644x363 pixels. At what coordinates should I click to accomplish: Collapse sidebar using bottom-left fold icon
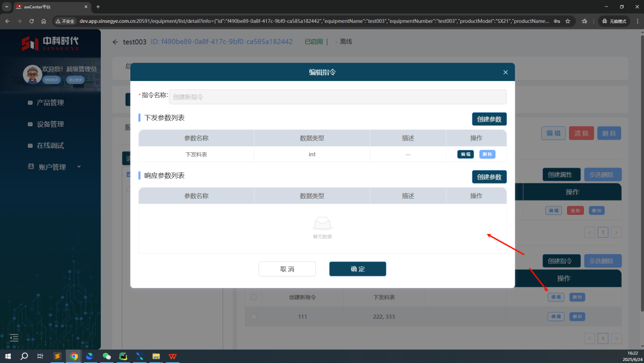coord(14,338)
